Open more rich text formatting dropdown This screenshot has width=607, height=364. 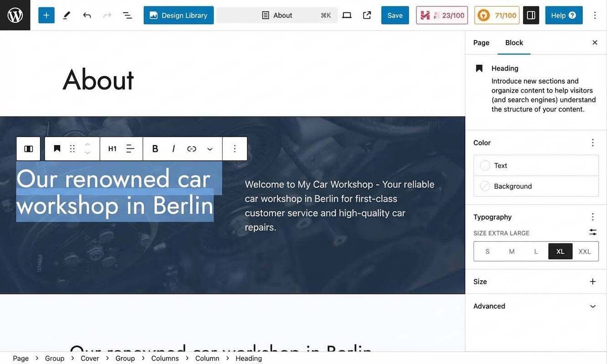tap(210, 149)
